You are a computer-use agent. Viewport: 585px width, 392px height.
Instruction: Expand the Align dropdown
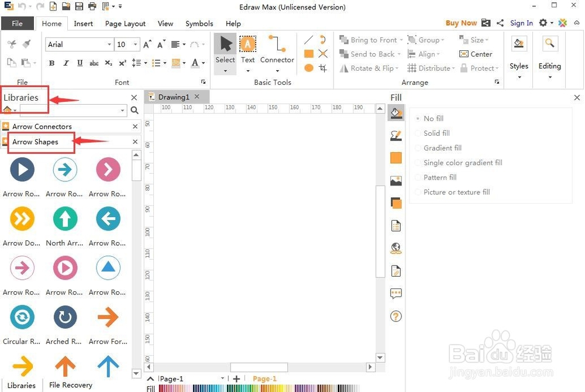click(x=438, y=54)
